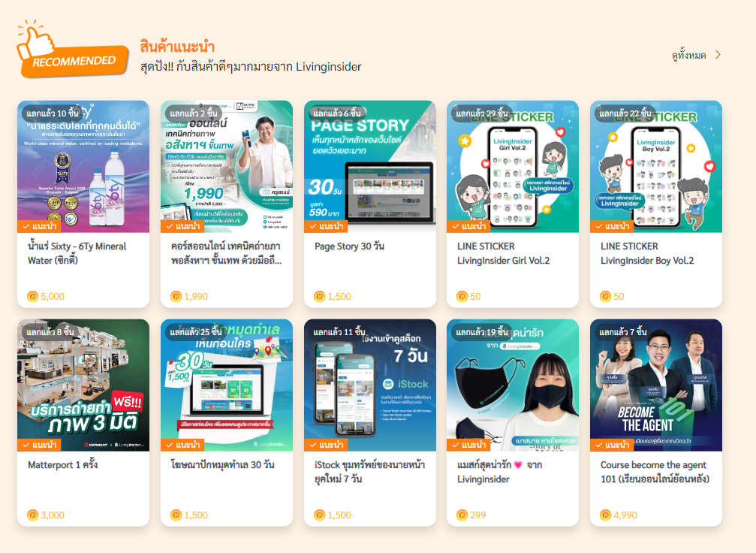Select Matterport 1 ครั้ง product title
756x553 pixels.
coord(62,464)
